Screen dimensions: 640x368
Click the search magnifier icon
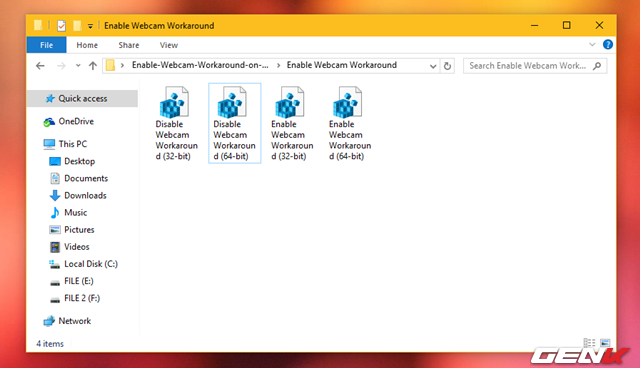click(x=597, y=65)
